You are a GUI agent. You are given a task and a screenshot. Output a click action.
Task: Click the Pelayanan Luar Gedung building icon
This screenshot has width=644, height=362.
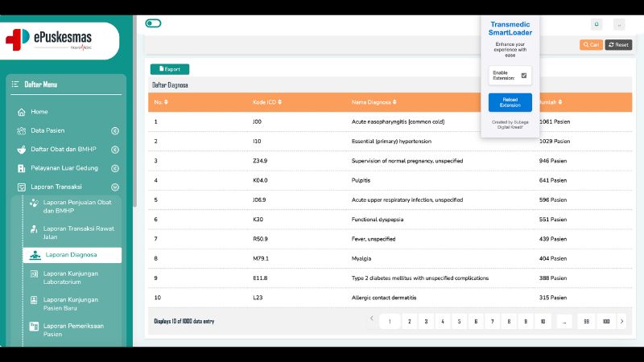pyautogui.click(x=22, y=168)
